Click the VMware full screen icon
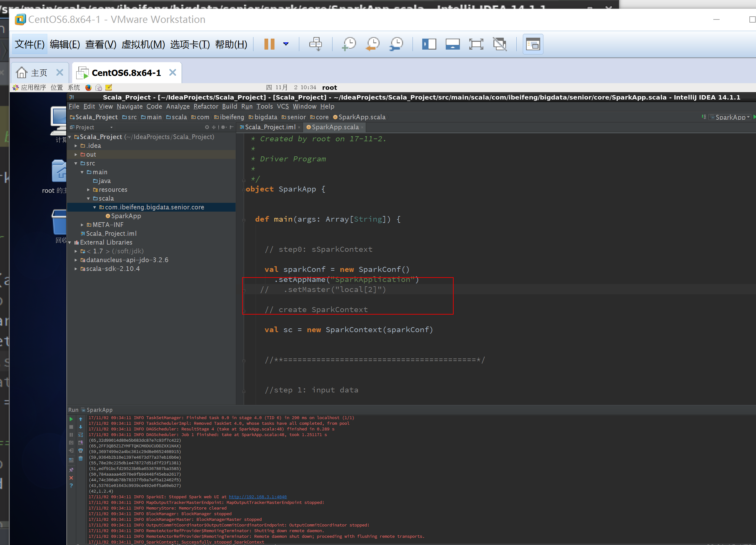 coord(476,44)
